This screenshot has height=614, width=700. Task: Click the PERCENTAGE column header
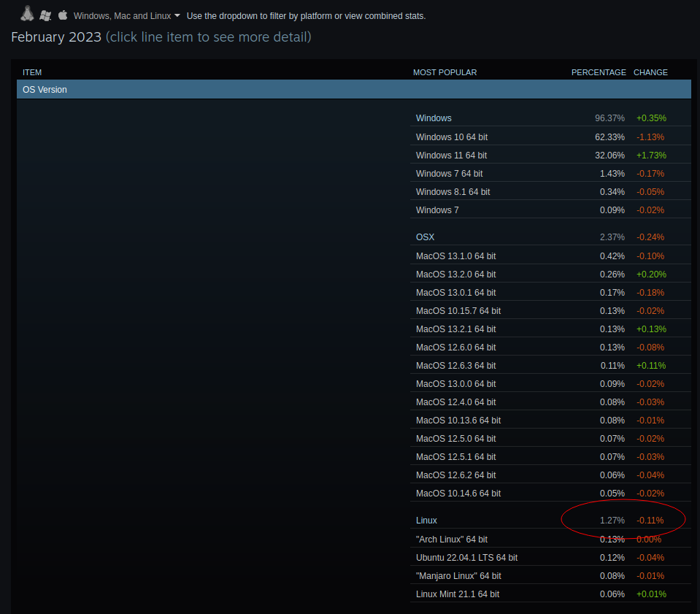599,72
